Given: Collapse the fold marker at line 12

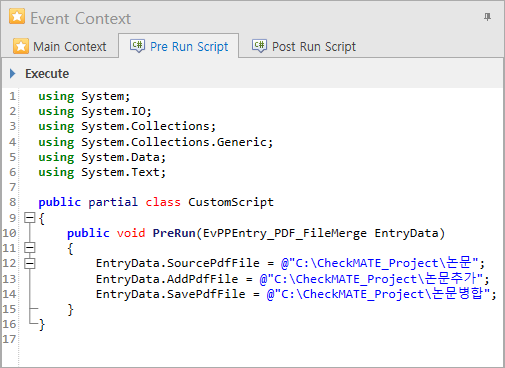Looking at the screenshot, I should click(30, 263).
